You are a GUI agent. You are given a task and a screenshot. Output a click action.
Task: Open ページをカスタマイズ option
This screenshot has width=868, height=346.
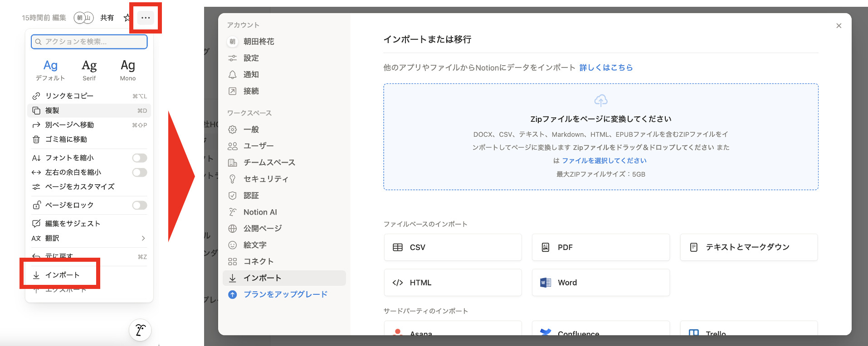[89, 187]
